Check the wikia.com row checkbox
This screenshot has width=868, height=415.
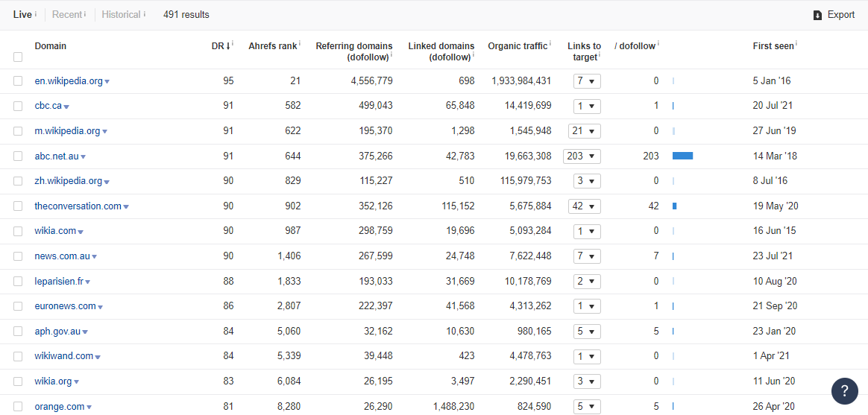(x=18, y=231)
